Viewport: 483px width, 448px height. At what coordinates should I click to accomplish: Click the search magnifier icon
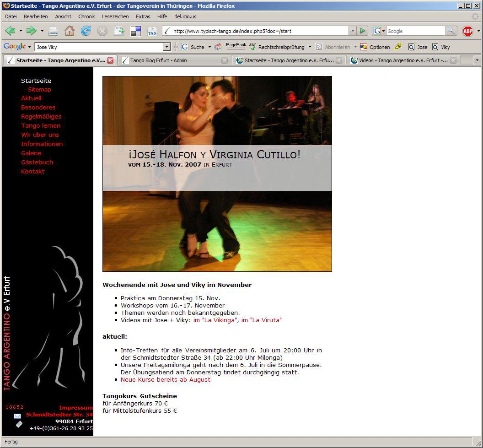(x=451, y=31)
